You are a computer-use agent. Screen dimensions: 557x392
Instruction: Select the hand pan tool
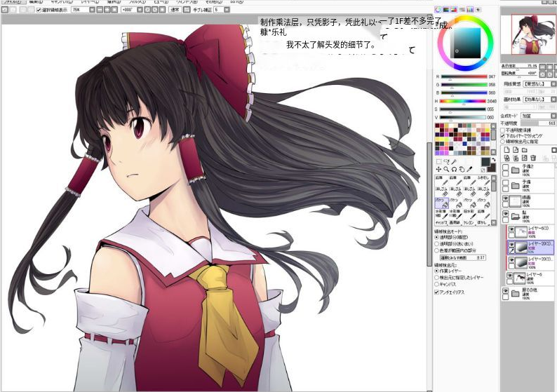click(x=462, y=170)
